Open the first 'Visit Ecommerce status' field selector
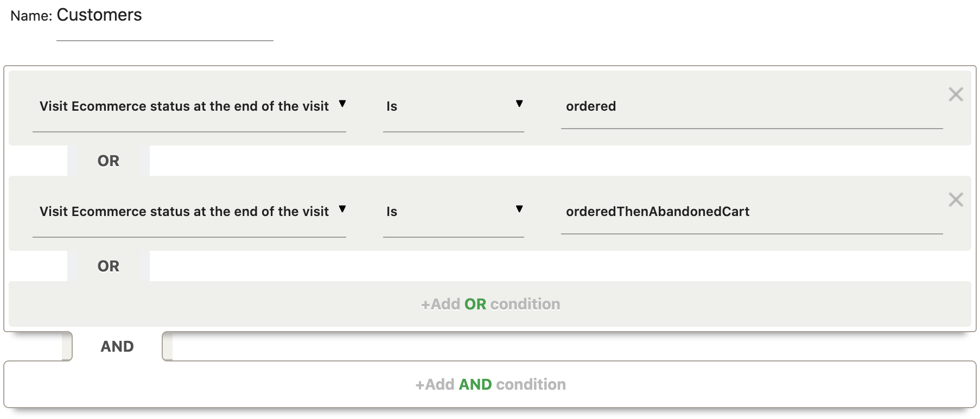This screenshot has width=980, height=419. tap(190, 106)
